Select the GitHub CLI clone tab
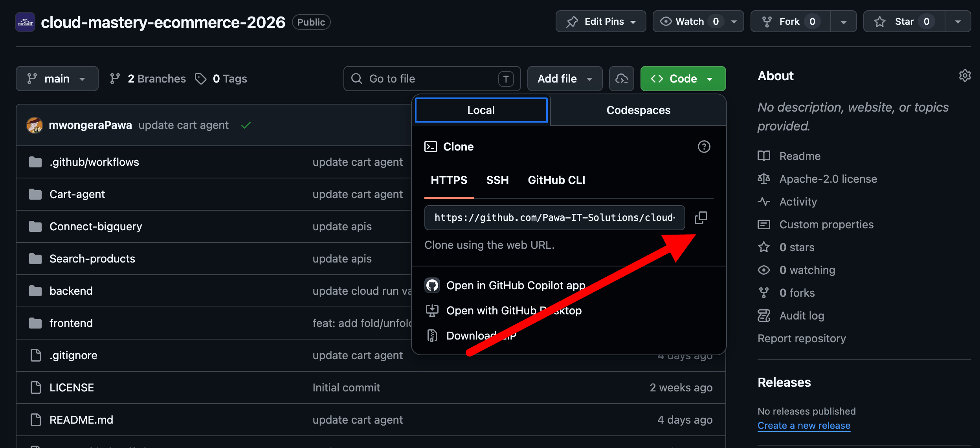Viewport: 980px width, 448px height. pos(556,180)
